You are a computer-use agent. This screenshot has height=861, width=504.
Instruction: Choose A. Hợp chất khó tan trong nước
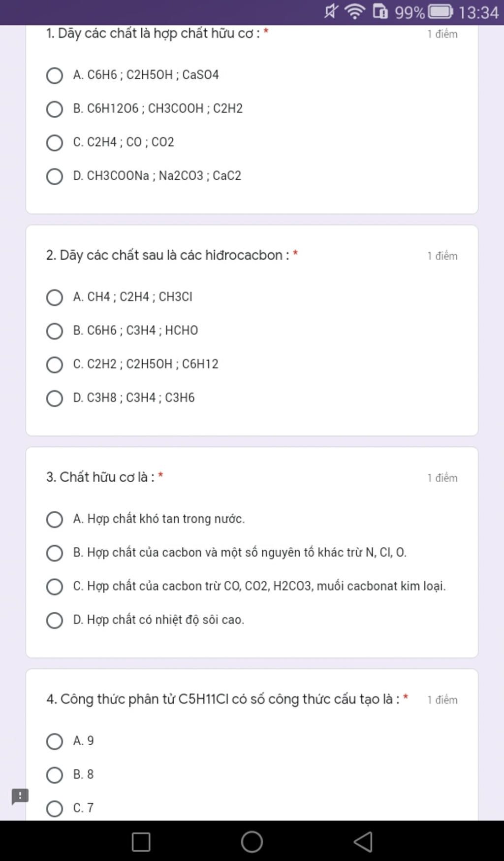click(x=145, y=519)
